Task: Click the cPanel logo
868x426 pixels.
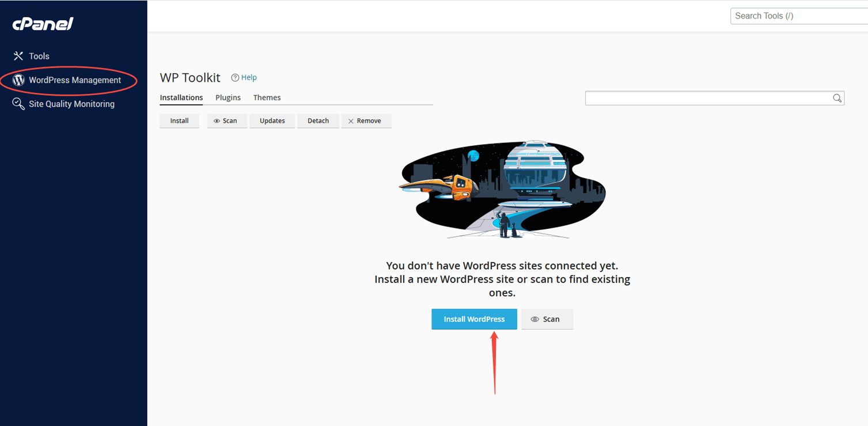Action: coord(43,24)
